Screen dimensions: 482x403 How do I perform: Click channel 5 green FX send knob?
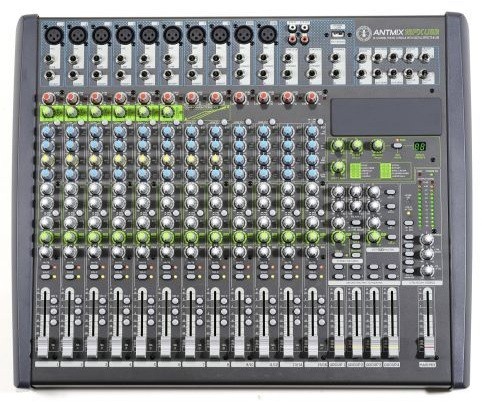[143, 237]
